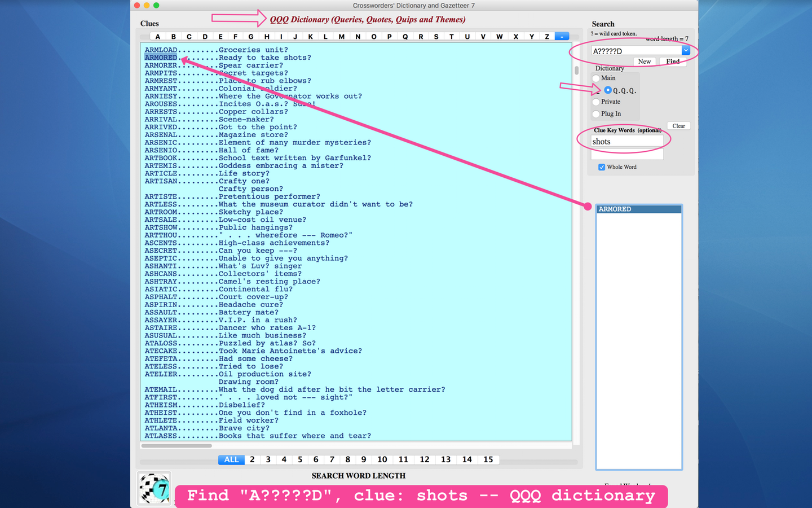Click the ARRESTS Copper collars clue row

(x=217, y=112)
